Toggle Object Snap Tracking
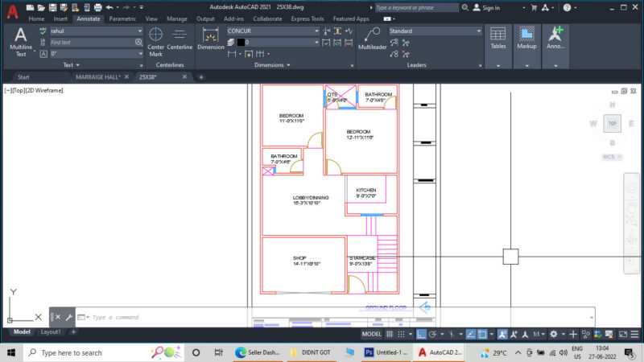644x362 pixels. tap(471, 334)
